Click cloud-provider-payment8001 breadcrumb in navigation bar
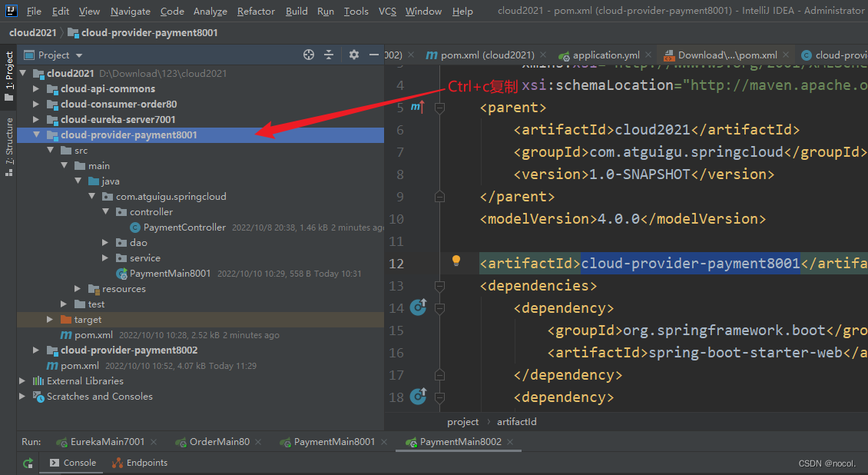Viewport: 868px width, 475px height. coord(150,32)
